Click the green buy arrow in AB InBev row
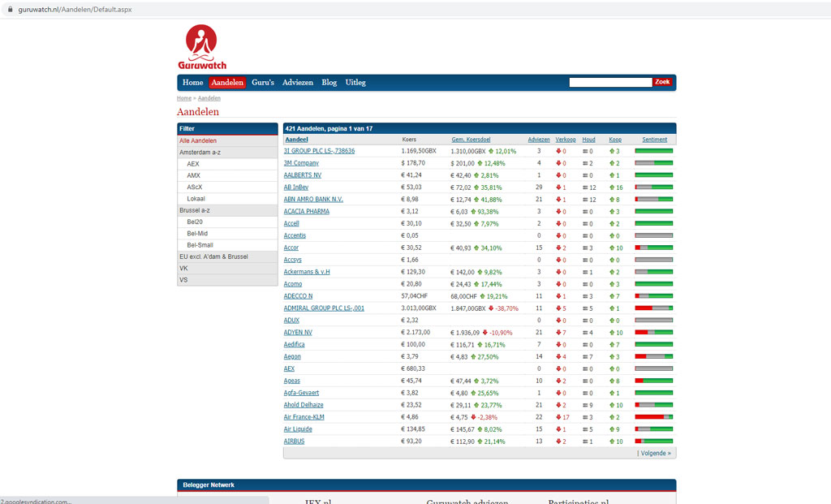Screen dimensions: 831x504 [x=612, y=187]
